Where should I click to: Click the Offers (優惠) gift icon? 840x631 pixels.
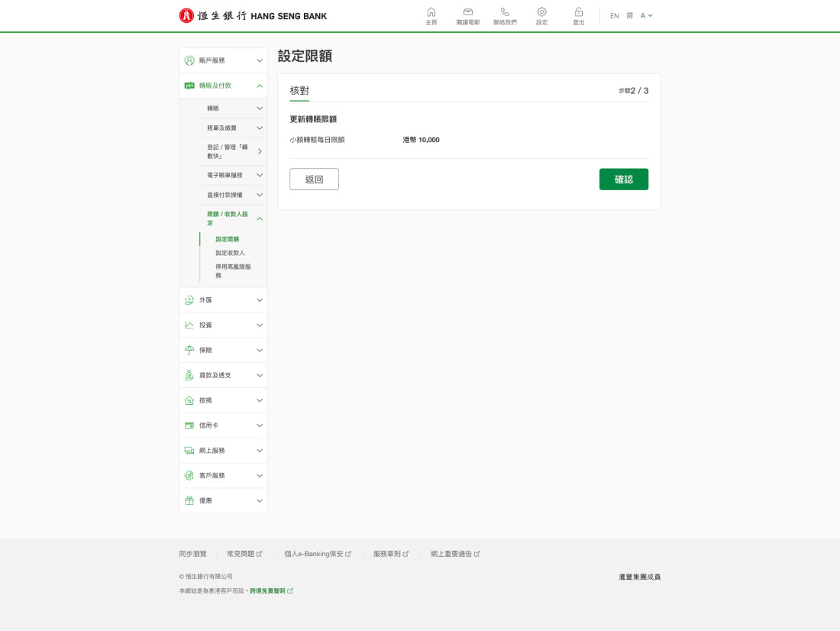pos(189,500)
